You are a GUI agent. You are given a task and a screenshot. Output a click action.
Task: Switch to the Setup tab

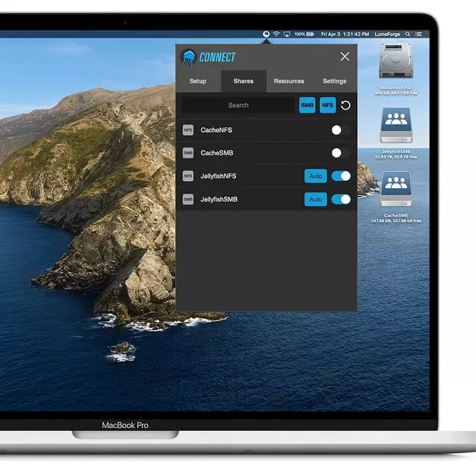(x=198, y=81)
